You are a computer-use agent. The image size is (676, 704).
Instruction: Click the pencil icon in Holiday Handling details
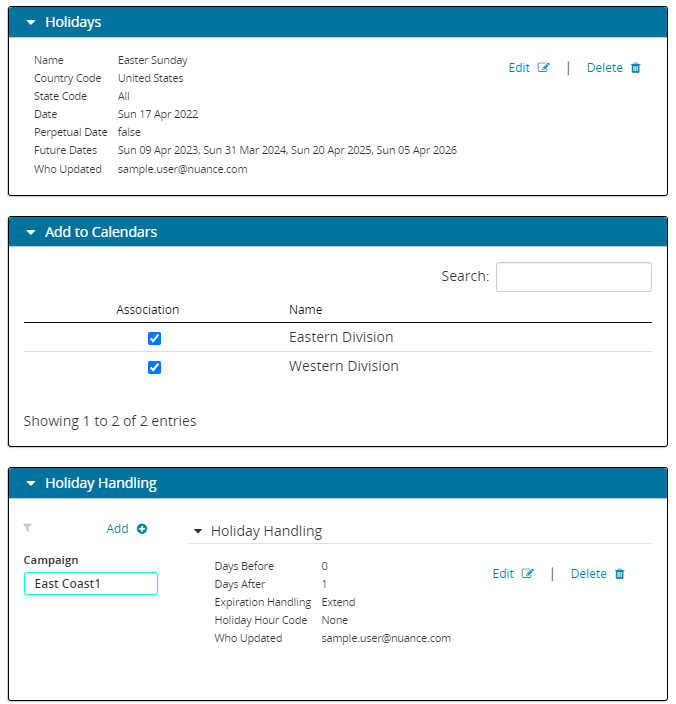[x=528, y=574]
